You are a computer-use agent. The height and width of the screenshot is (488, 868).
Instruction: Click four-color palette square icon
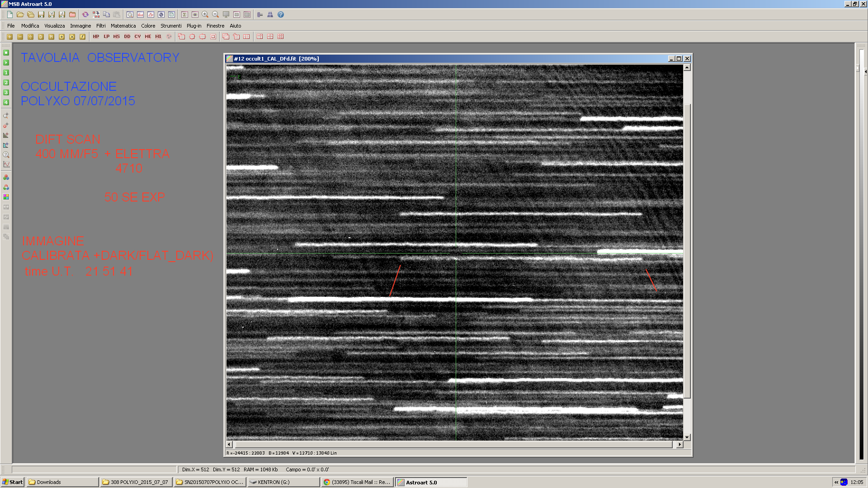point(6,197)
